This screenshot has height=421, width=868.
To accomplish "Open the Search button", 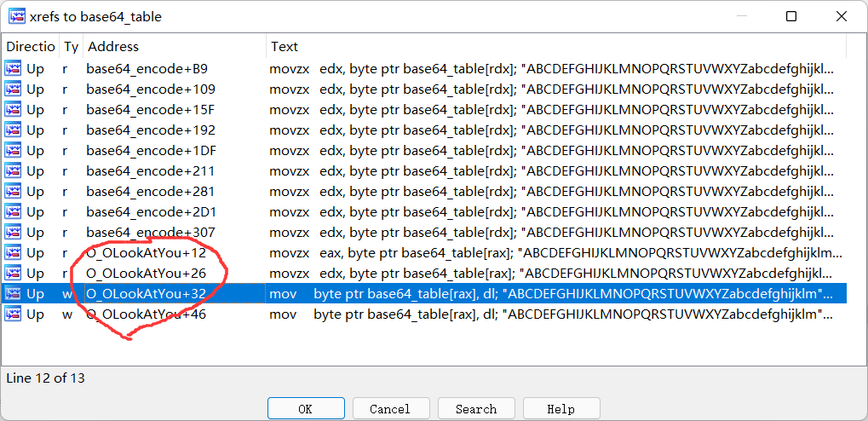I will 475,409.
